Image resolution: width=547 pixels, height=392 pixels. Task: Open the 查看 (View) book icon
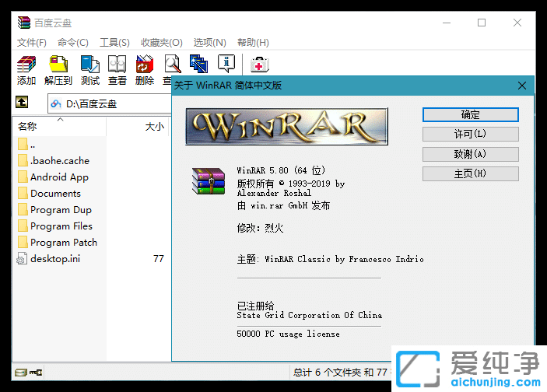tap(117, 65)
